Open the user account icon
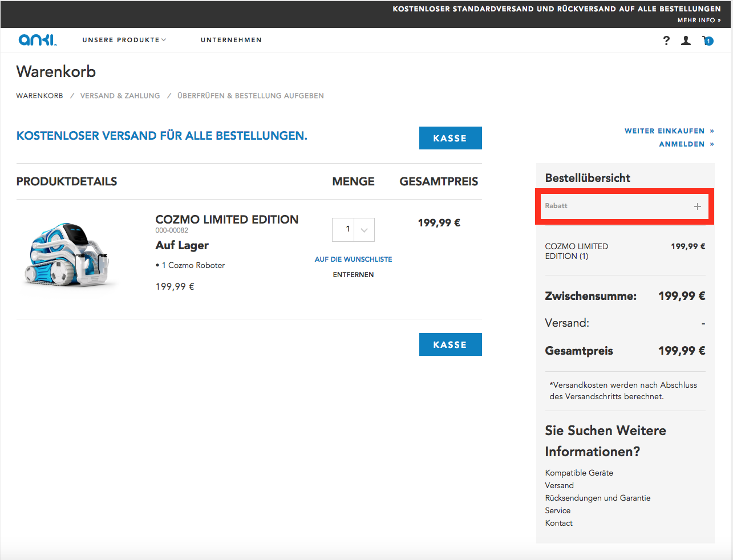This screenshot has width=733, height=560. coord(686,40)
